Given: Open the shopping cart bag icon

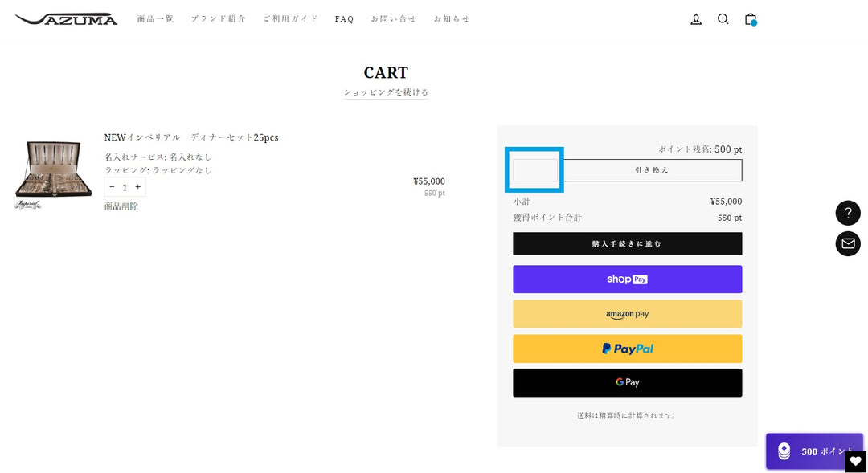Looking at the screenshot, I should [x=750, y=19].
